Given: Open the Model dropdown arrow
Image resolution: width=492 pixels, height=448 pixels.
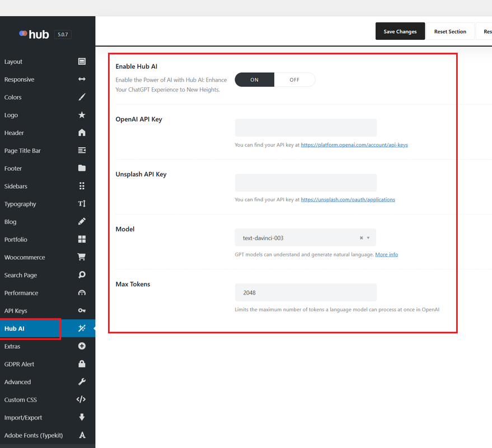Looking at the screenshot, I should [x=368, y=238].
